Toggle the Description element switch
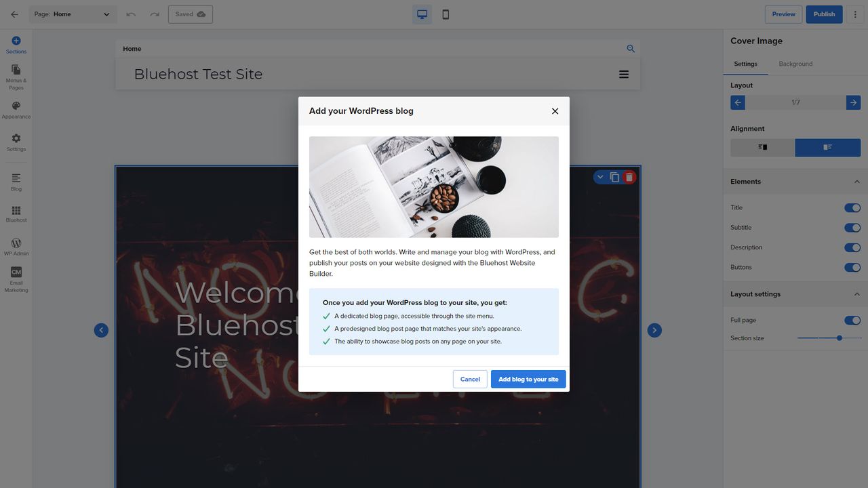The image size is (868, 488). [x=852, y=247]
